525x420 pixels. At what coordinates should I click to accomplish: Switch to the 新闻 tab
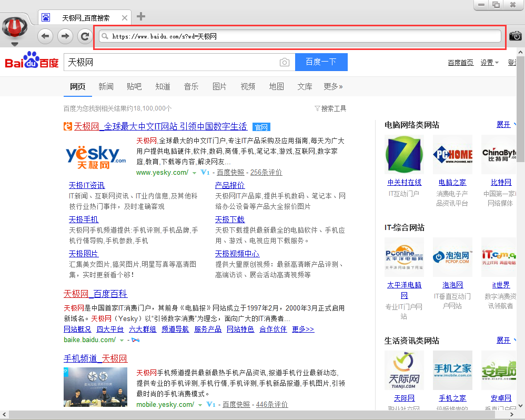(x=106, y=86)
